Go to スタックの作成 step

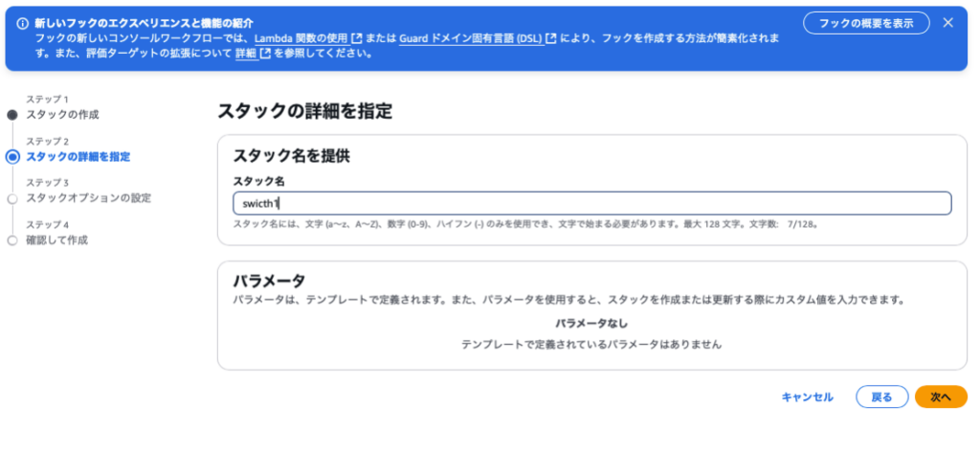[x=62, y=115]
